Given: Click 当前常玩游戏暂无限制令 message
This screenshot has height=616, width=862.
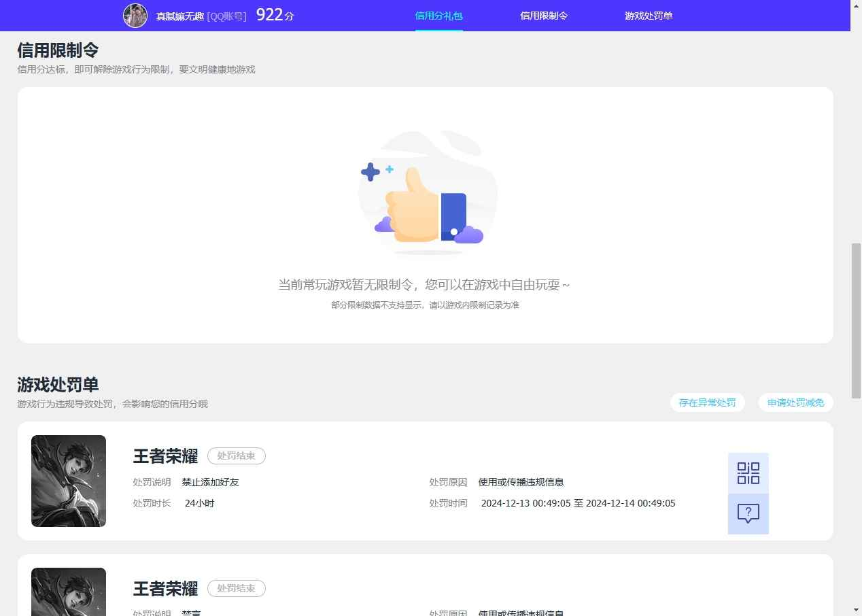Looking at the screenshot, I should pos(424,285).
